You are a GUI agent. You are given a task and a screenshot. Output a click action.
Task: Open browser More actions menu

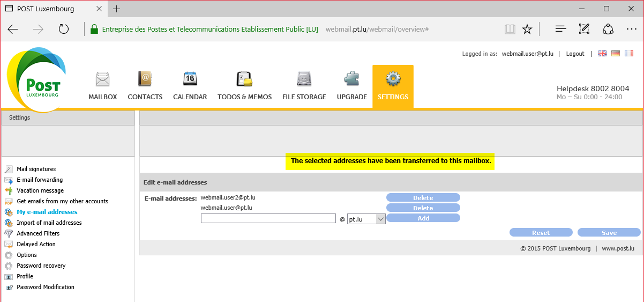point(631,29)
